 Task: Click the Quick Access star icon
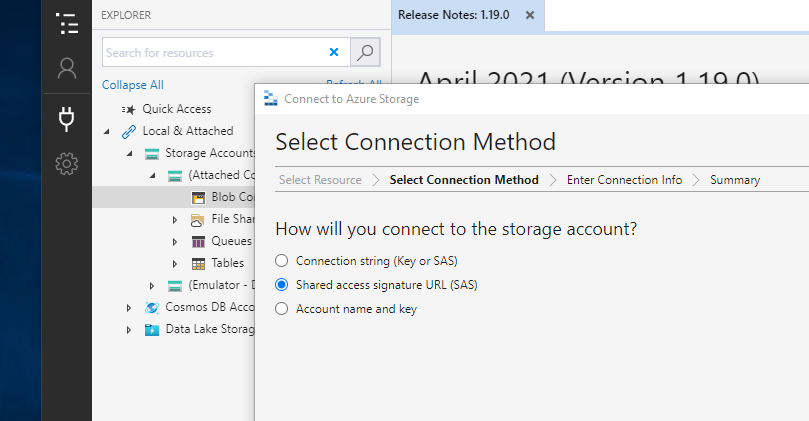(x=128, y=109)
